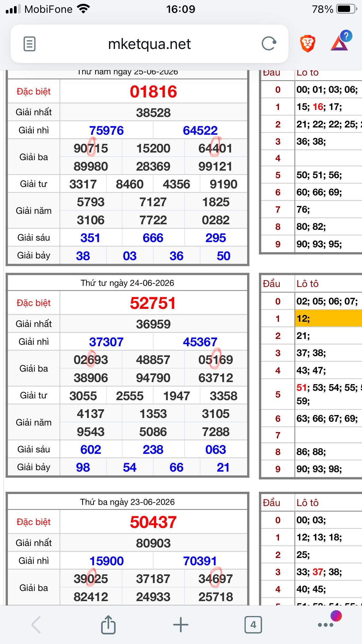Tap fourth prize number 8460
This screenshot has height=644, width=362.
click(130, 184)
